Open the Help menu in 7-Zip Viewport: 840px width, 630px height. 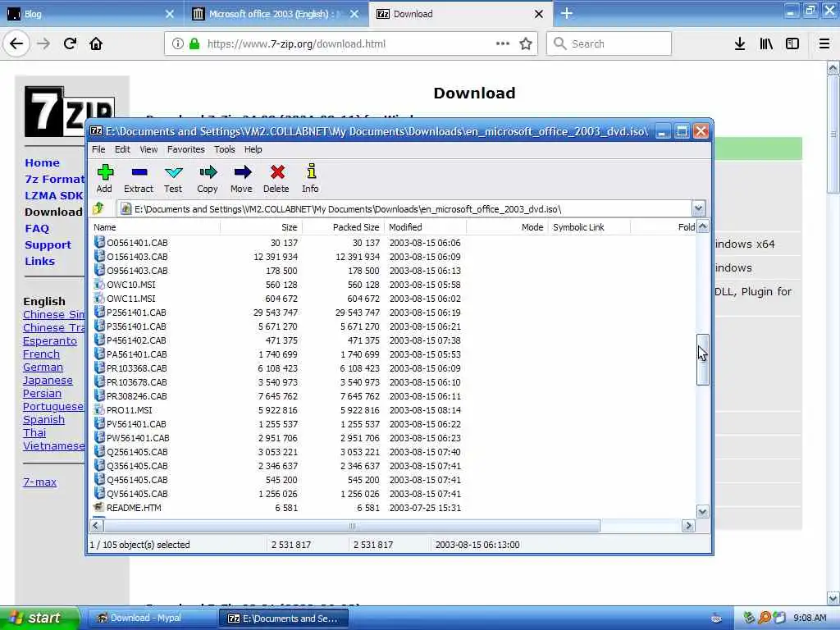click(253, 149)
